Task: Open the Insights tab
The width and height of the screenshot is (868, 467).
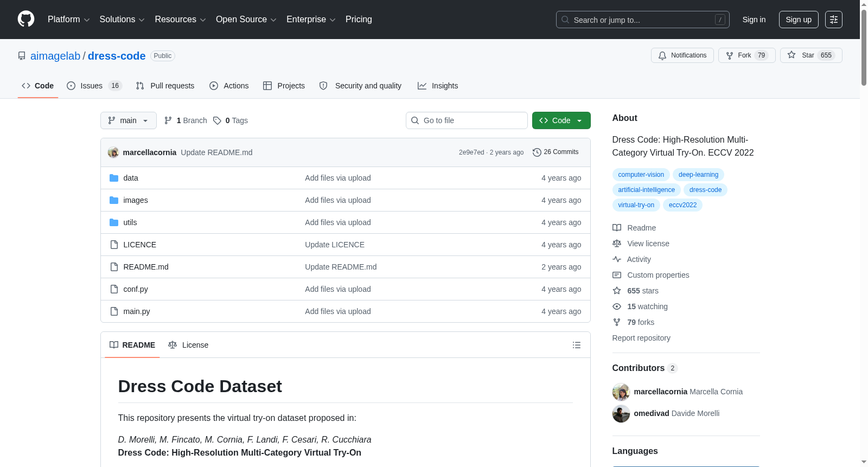Action: (438, 86)
